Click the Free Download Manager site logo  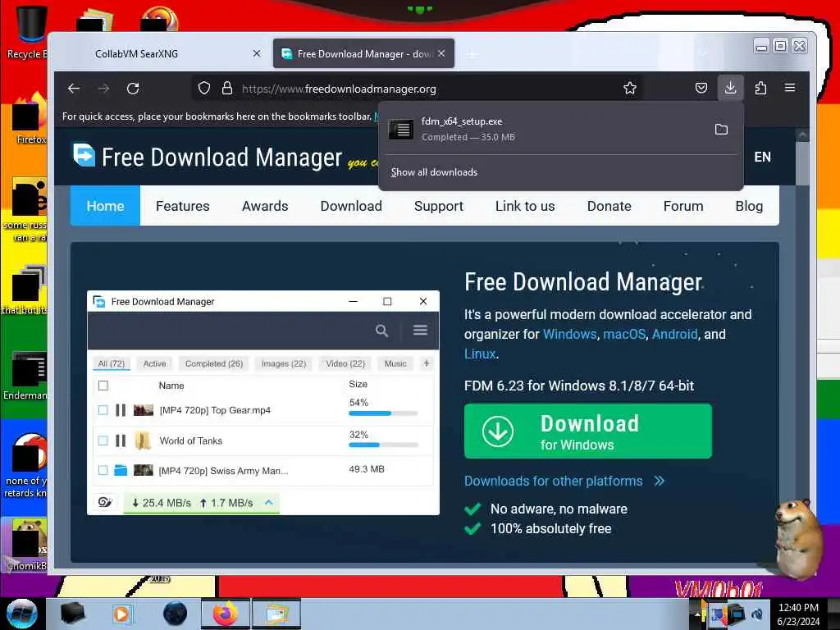(x=207, y=157)
